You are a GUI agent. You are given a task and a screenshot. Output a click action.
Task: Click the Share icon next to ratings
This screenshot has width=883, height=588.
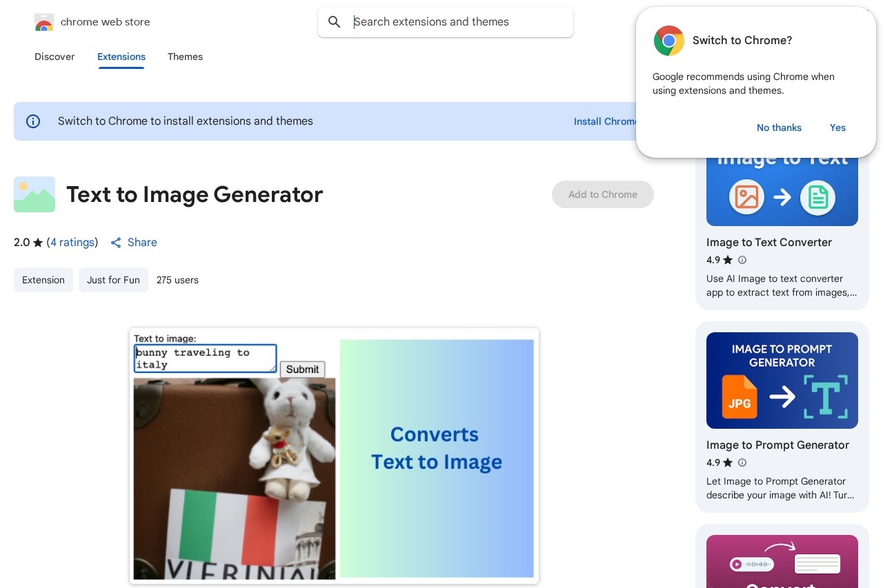pos(116,243)
